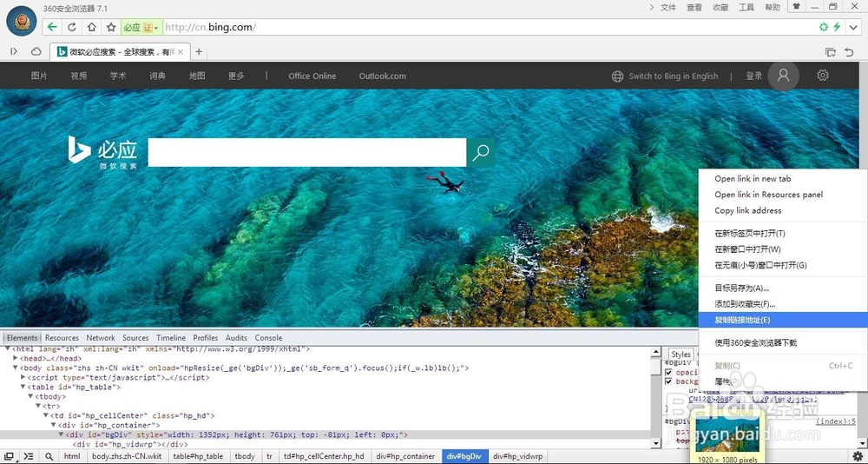Open the 必应 证 site certificate dropdown

(141, 27)
